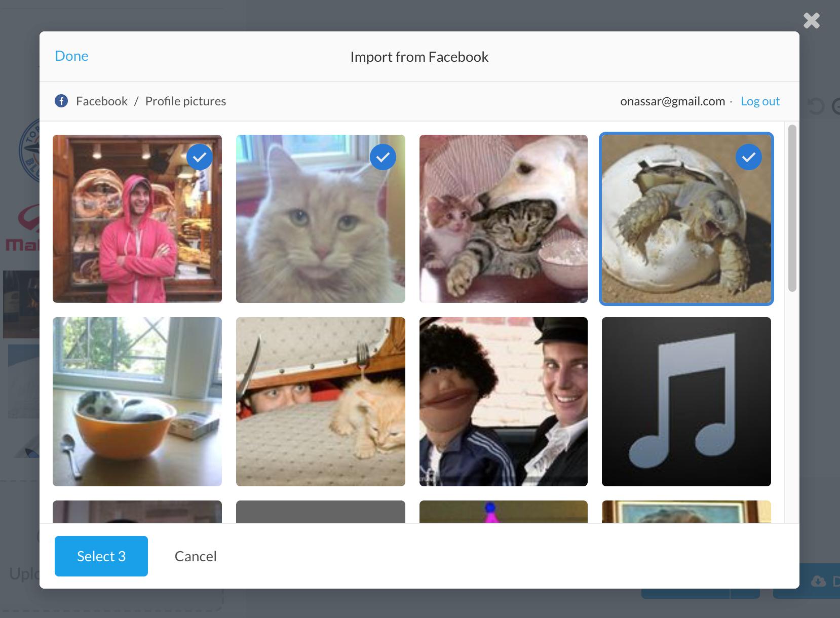Click the close X icon at top right
Screen dimensions: 840x618
pos(811,21)
